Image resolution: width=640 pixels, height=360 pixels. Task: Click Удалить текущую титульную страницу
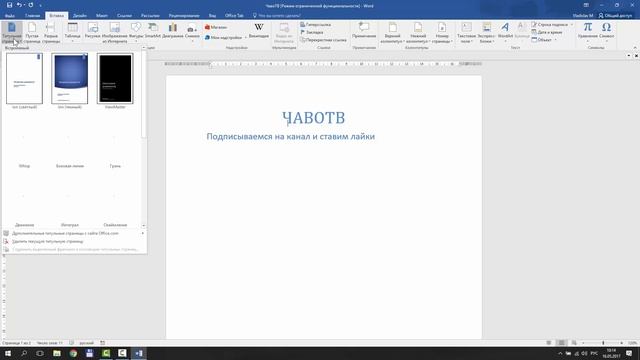coord(74,241)
